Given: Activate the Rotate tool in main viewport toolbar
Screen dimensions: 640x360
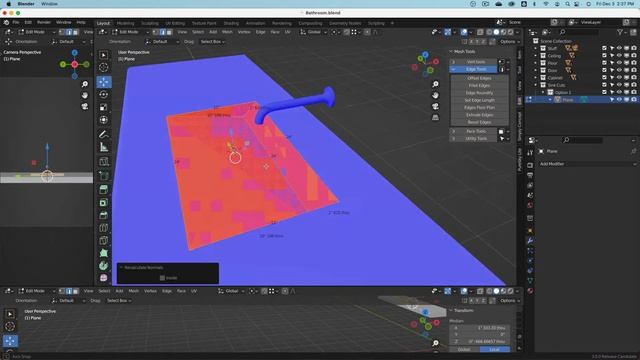Looking at the screenshot, I should (x=104, y=94).
